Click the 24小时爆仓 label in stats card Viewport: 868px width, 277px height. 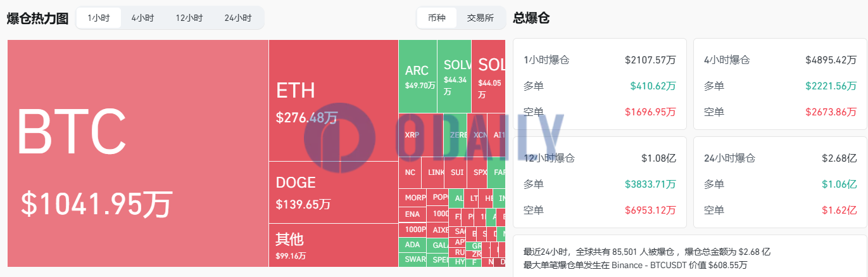pyautogui.click(x=729, y=158)
